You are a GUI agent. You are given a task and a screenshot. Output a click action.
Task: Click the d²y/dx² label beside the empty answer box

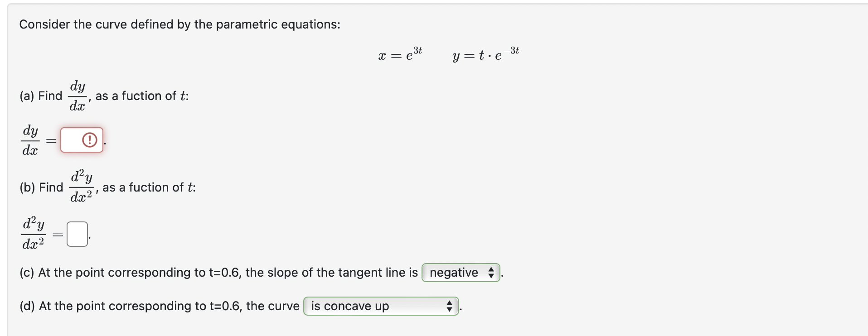[x=34, y=233]
